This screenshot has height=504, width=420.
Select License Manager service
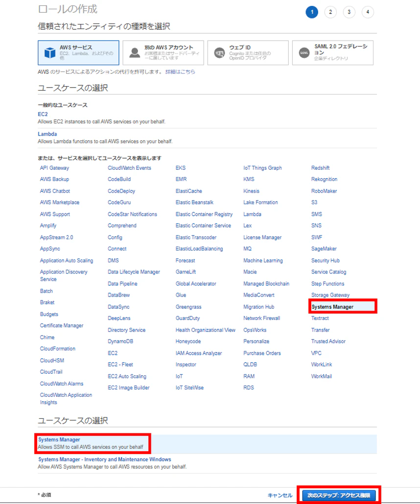(x=262, y=237)
